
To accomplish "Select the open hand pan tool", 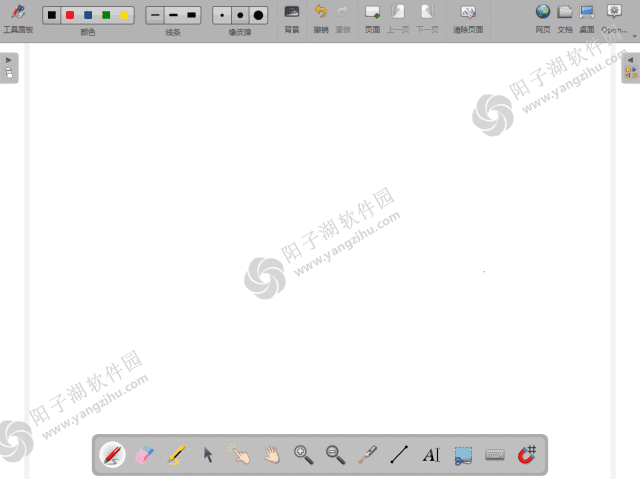I will [x=271, y=455].
